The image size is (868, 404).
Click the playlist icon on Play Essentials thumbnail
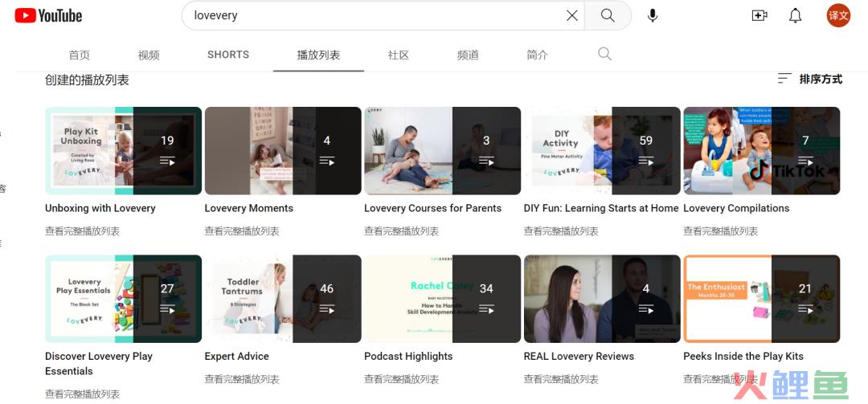coord(167,308)
